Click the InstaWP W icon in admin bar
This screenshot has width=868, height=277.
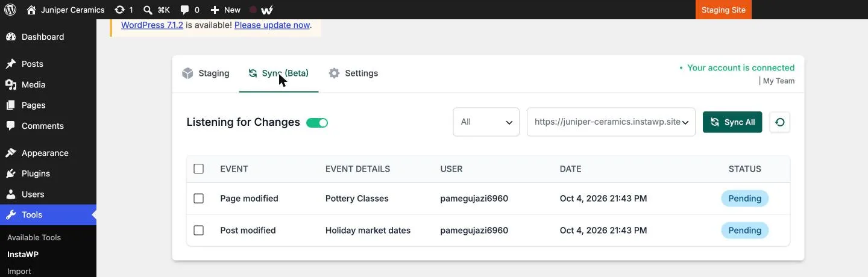268,10
